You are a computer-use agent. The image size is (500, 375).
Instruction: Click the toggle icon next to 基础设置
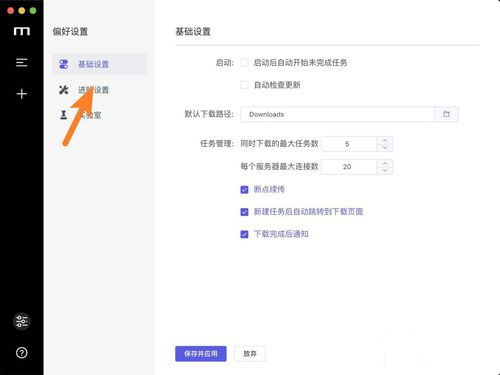click(63, 64)
